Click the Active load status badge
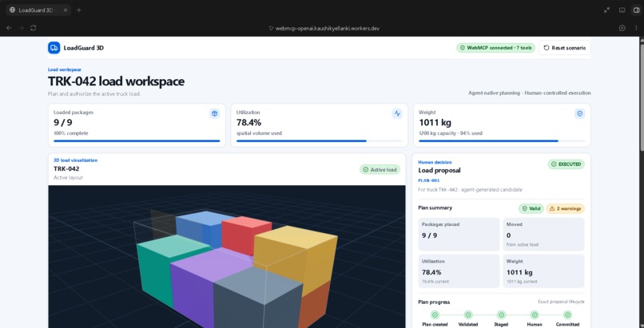The width and height of the screenshot is (644, 328). pos(380,169)
